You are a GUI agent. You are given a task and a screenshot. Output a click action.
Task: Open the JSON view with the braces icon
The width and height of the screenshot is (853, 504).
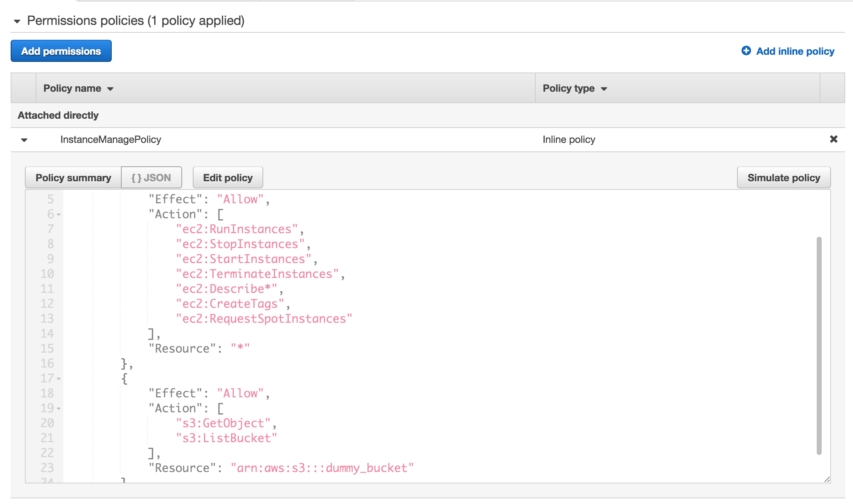[x=136, y=177]
